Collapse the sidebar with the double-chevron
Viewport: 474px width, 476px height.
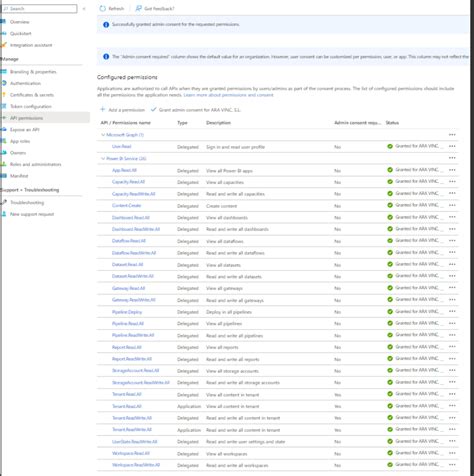pos(84,9)
